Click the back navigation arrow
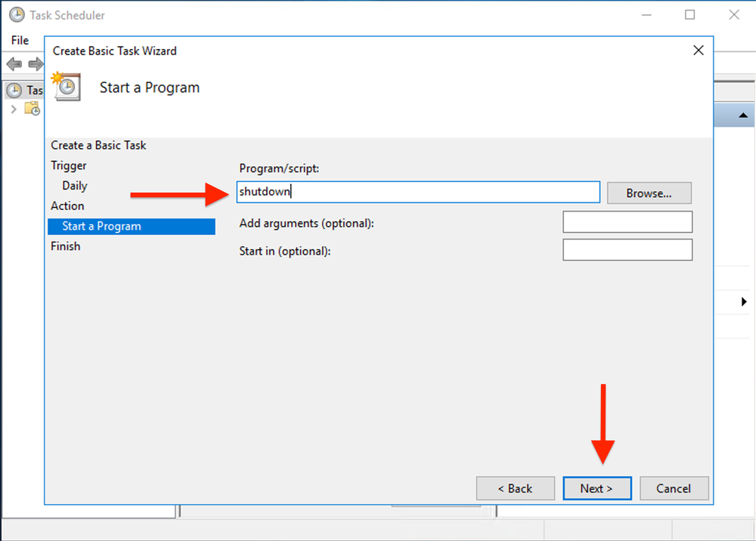Screen dimensions: 756x541 tap(14, 63)
